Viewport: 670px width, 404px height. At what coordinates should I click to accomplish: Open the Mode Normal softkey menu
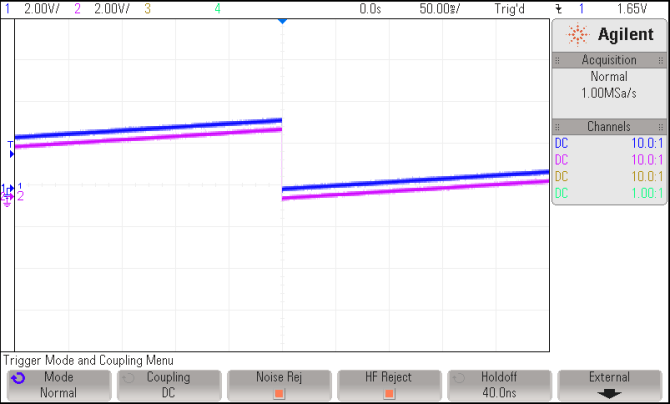(x=58, y=385)
